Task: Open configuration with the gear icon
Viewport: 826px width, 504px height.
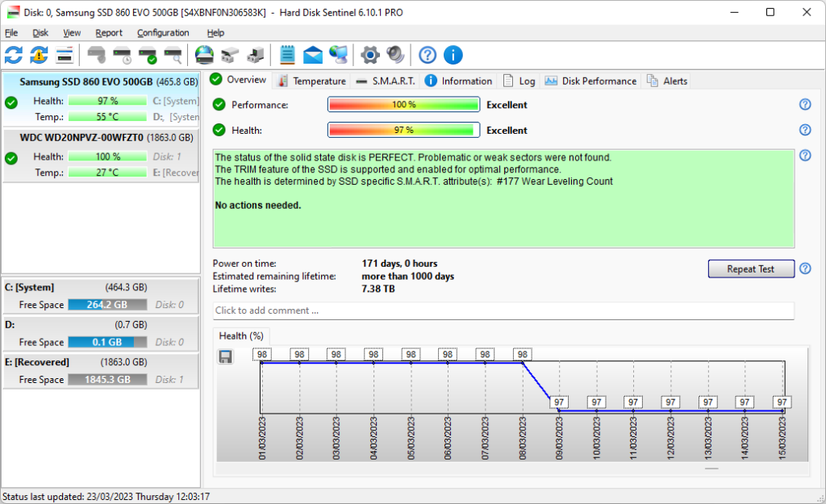Action: pos(369,55)
